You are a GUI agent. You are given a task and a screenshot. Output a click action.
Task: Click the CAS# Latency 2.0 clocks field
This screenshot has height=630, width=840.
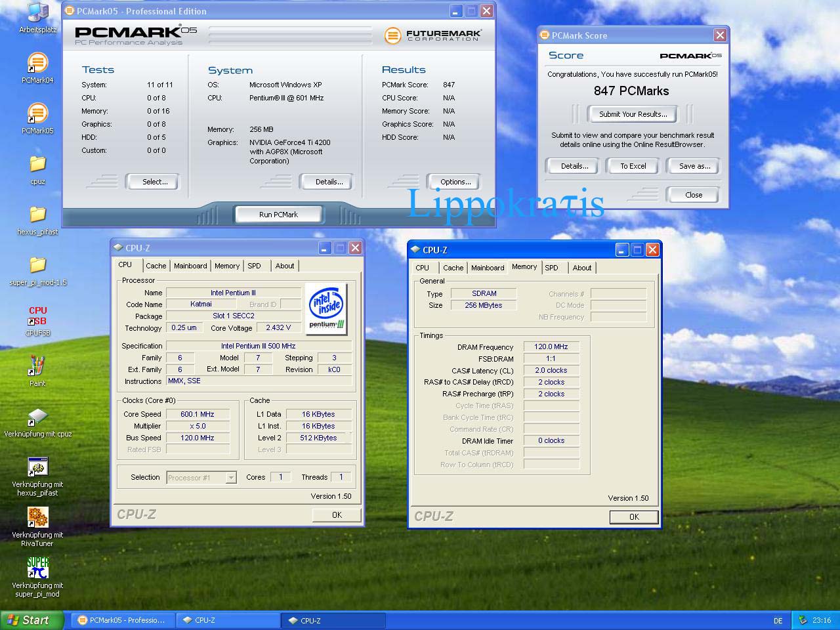coord(551,370)
